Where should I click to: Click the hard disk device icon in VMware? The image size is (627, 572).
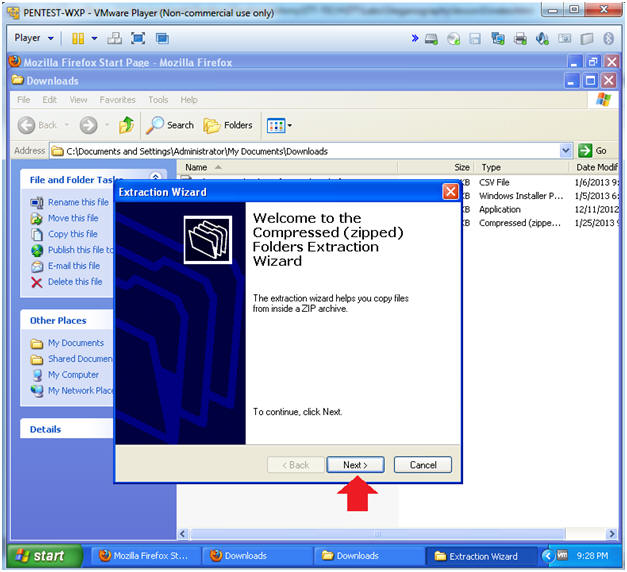pos(431,39)
